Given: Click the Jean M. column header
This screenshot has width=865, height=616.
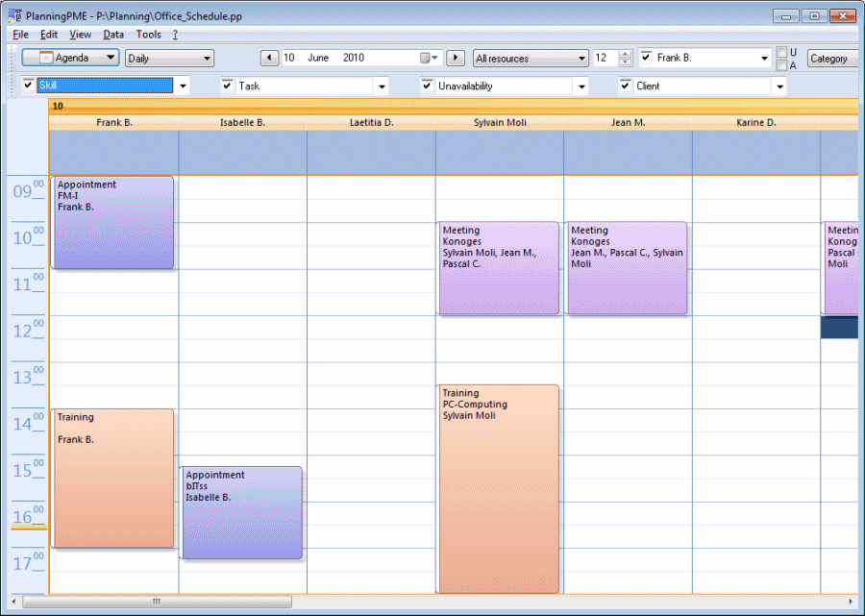Looking at the screenshot, I should click(x=629, y=122).
